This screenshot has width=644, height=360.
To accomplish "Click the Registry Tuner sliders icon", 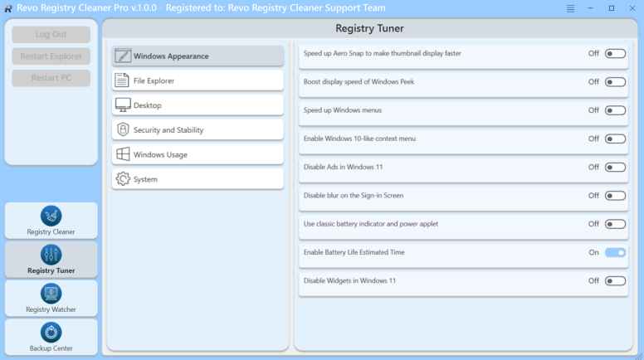I will (x=51, y=255).
